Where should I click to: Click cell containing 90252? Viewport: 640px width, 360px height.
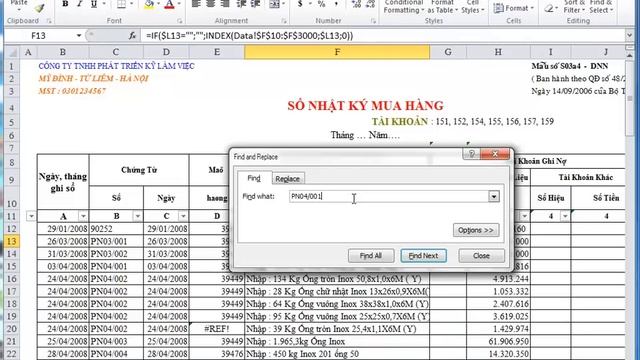116,229
